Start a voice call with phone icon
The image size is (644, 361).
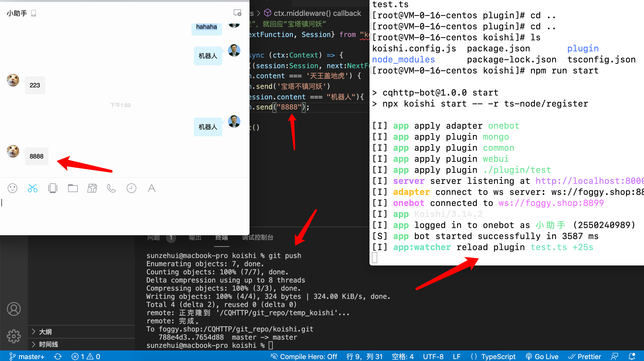pyautogui.click(x=111, y=188)
